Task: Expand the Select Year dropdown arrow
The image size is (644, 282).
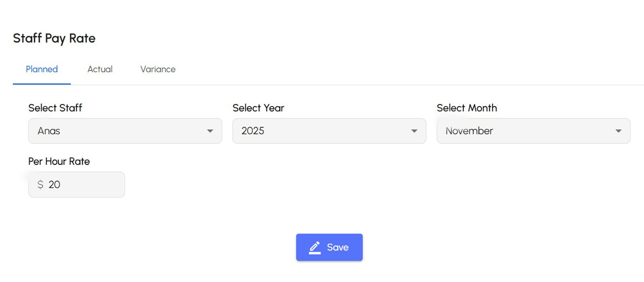Action: pos(414,131)
